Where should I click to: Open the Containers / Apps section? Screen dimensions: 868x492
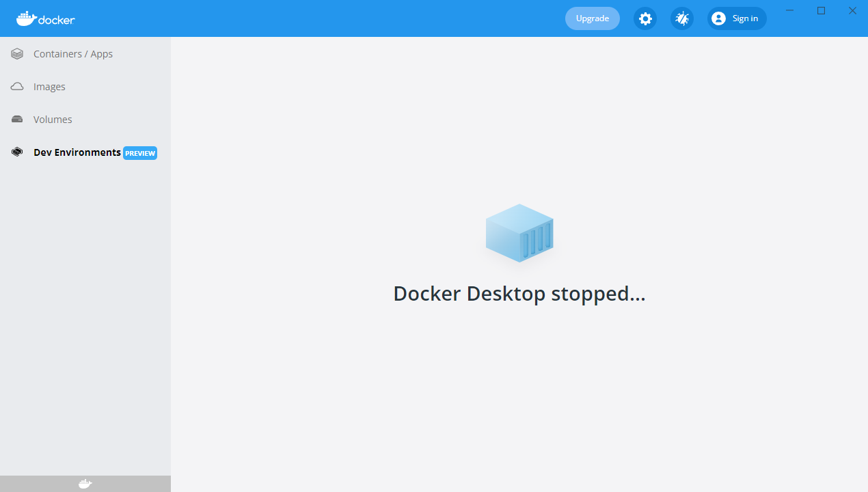click(x=73, y=54)
